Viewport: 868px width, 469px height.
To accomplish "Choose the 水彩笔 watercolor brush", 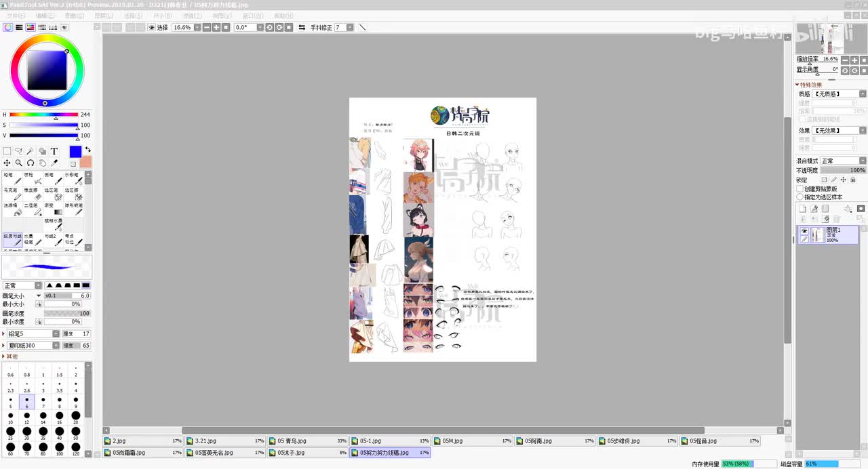I will (73, 178).
